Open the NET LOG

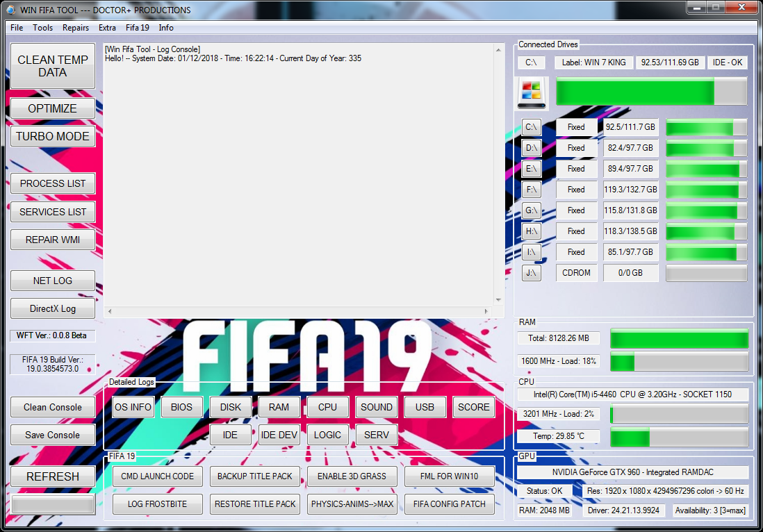[x=53, y=281]
